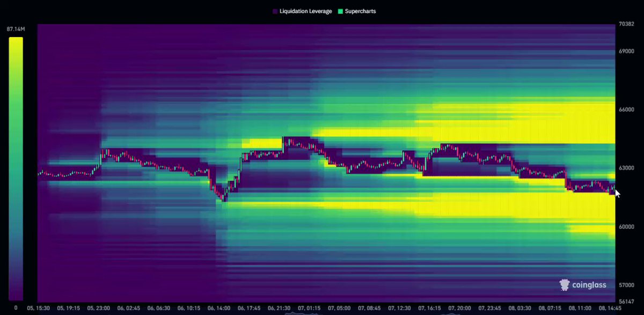Click the 69000 price axis label
Screen dimensions: 644x315
(x=627, y=52)
